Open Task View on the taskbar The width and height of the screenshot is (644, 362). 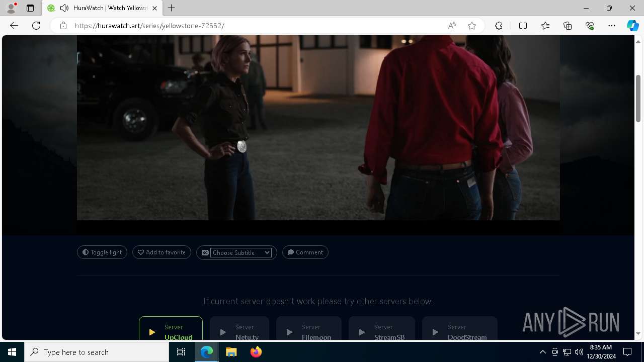181,352
